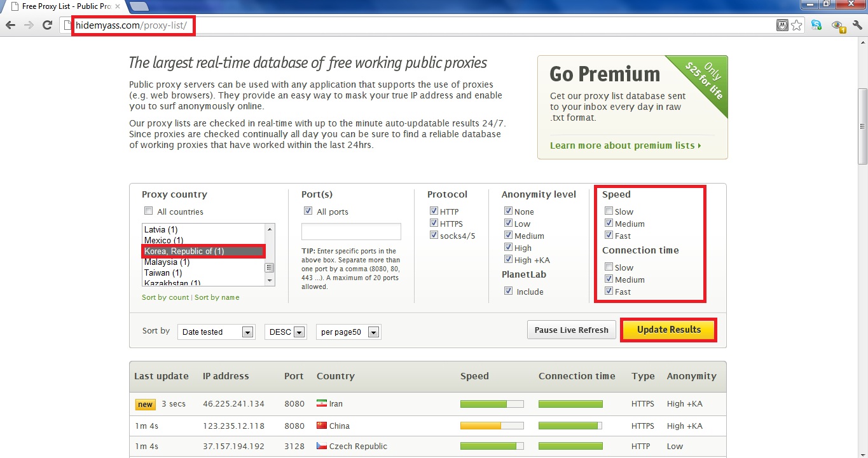Expand the per page50 dropdown

(x=348, y=332)
